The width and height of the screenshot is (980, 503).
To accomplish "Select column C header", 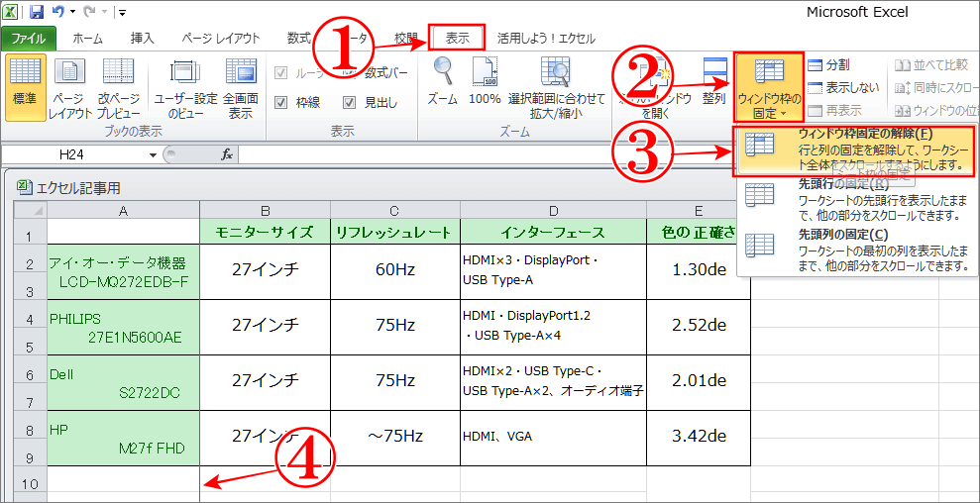I will pyautogui.click(x=395, y=211).
